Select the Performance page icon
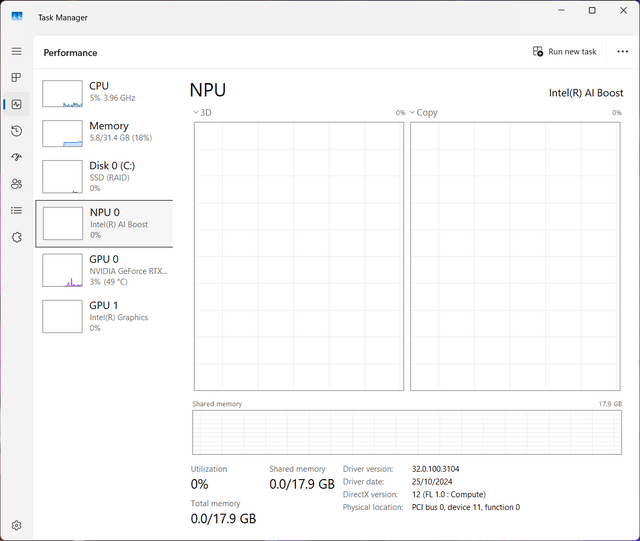Viewport: 640px width, 541px height. coord(16,104)
